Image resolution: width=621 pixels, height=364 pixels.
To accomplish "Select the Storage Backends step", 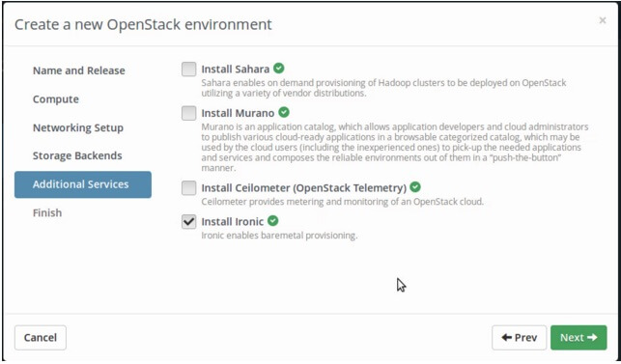I will [x=77, y=155].
